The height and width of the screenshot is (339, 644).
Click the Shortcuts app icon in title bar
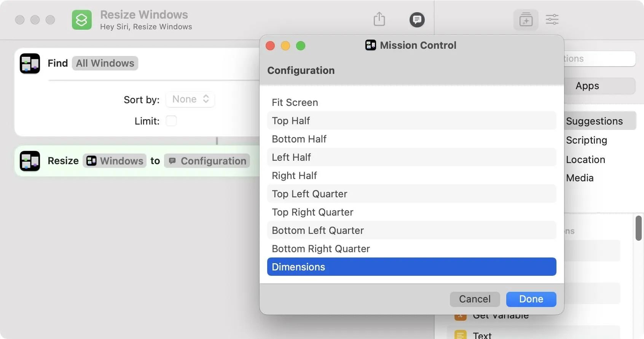pos(82,20)
